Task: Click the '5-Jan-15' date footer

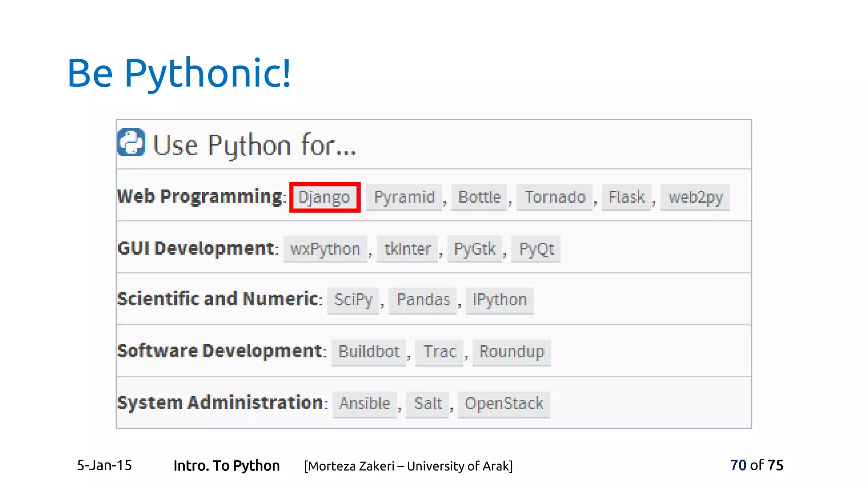Action: (x=104, y=466)
